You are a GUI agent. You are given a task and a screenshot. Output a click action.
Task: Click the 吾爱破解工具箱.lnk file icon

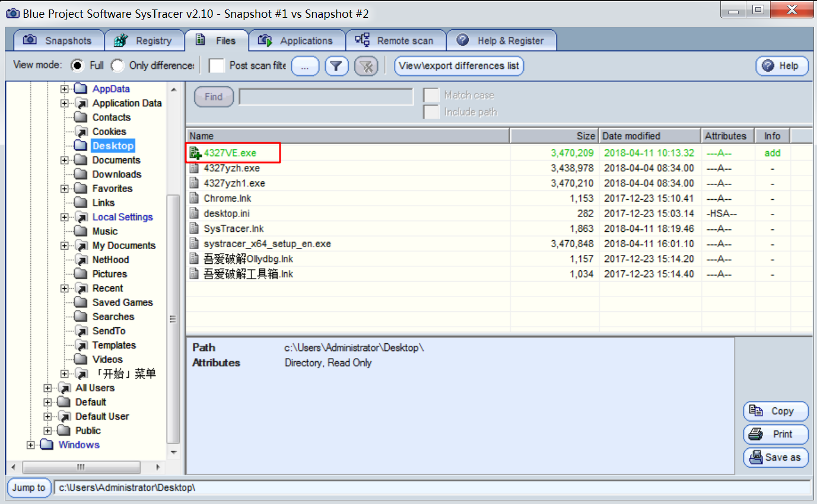[x=194, y=274]
